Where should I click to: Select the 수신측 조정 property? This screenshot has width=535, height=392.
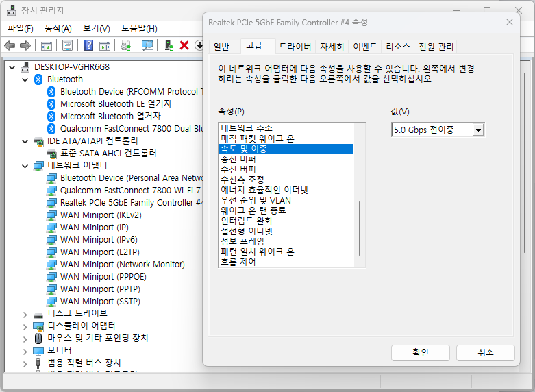coord(286,180)
